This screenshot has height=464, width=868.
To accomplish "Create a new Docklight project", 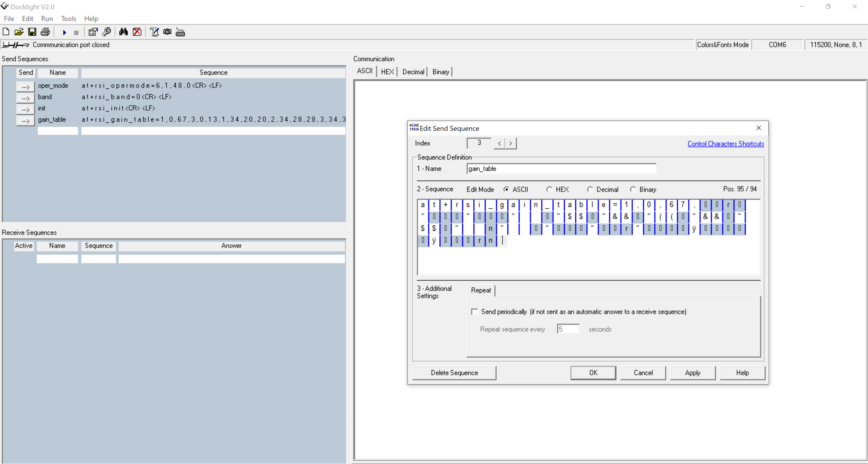I will click(x=6, y=32).
